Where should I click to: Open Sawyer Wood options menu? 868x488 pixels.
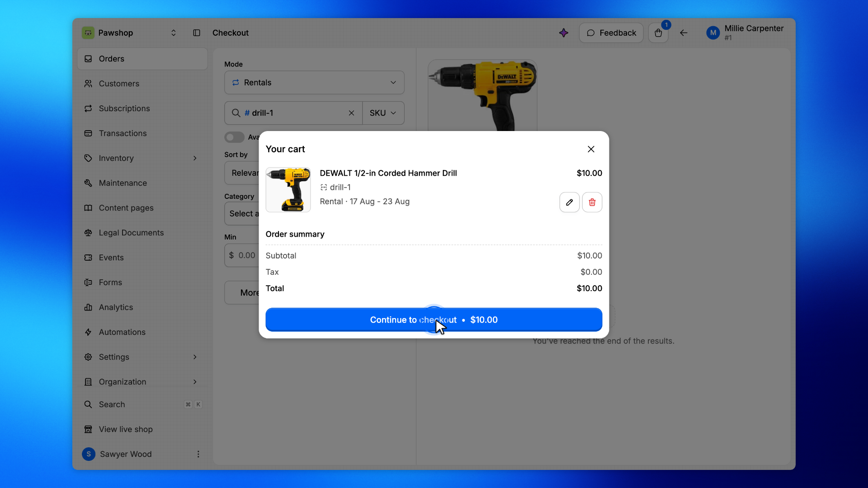click(x=198, y=454)
